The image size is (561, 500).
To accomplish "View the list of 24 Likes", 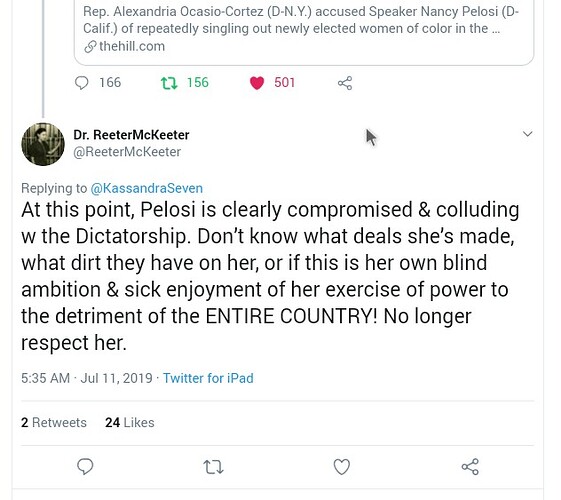I will pyautogui.click(x=130, y=423).
